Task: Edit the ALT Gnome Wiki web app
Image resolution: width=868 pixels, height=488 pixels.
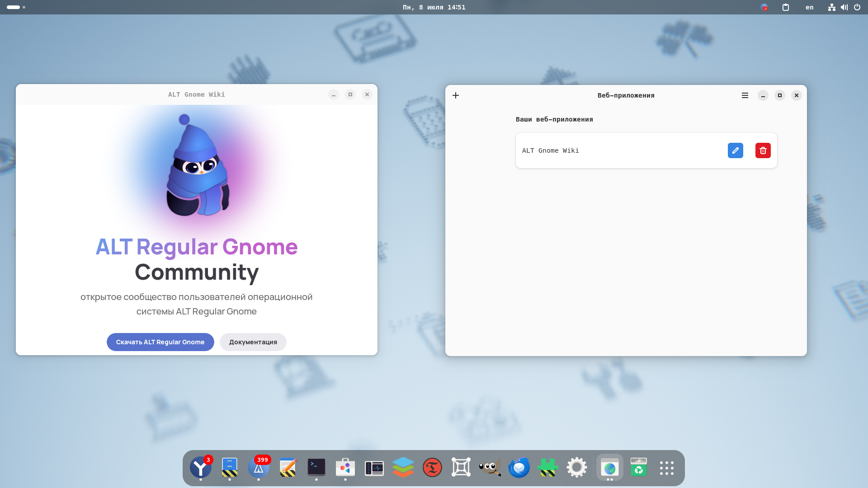Action: pyautogui.click(x=736, y=150)
